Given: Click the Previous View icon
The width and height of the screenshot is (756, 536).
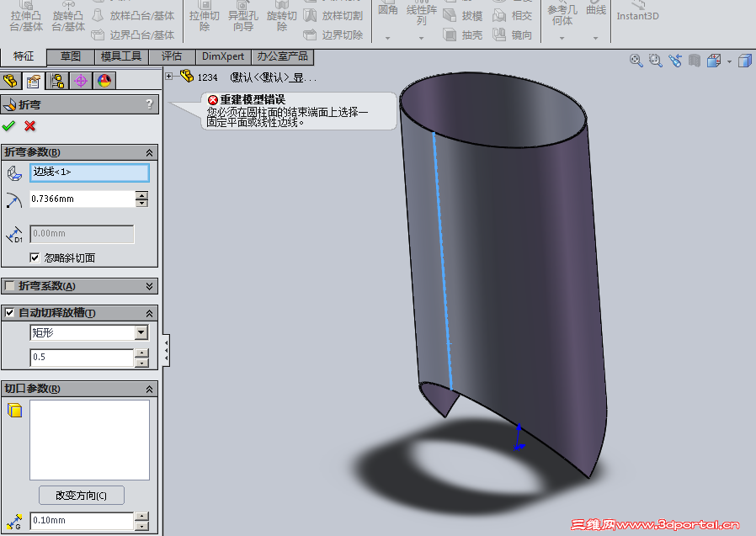Looking at the screenshot, I should (x=675, y=61).
